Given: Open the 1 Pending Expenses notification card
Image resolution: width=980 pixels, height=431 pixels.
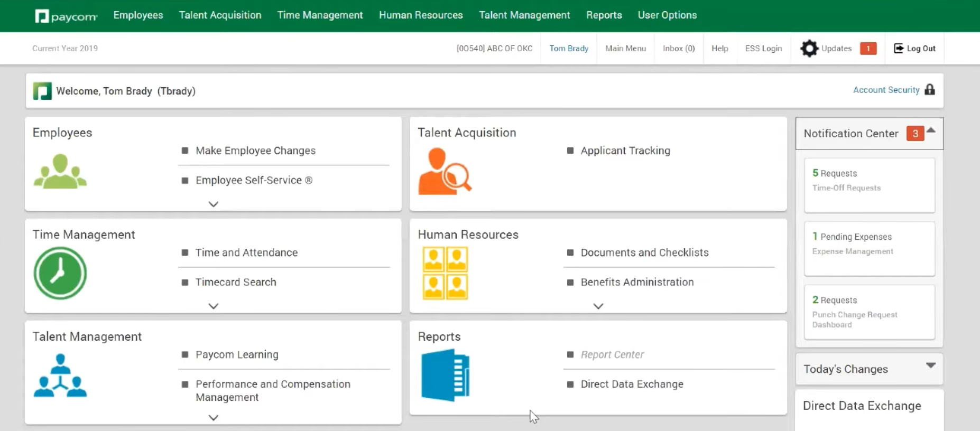Looking at the screenshot, I should point(870,249).
